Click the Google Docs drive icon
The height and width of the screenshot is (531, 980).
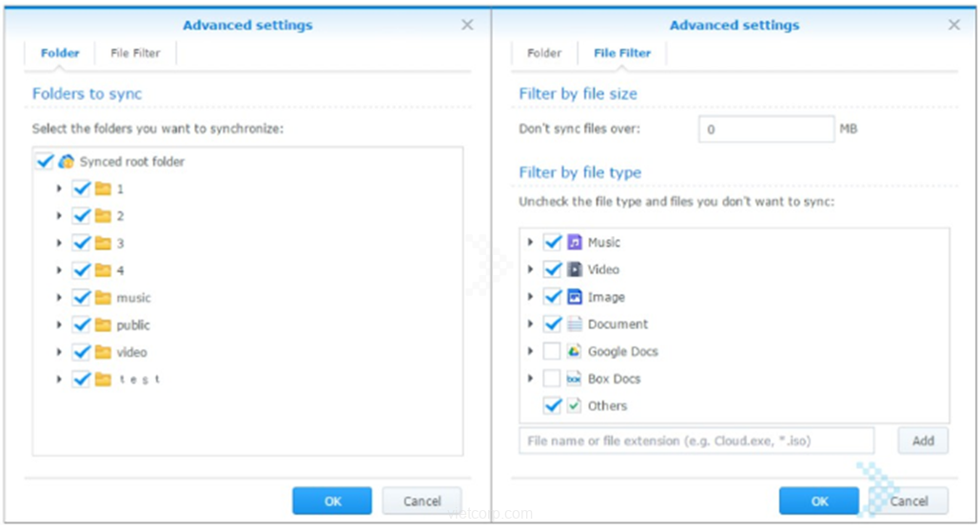pos(574,351)
